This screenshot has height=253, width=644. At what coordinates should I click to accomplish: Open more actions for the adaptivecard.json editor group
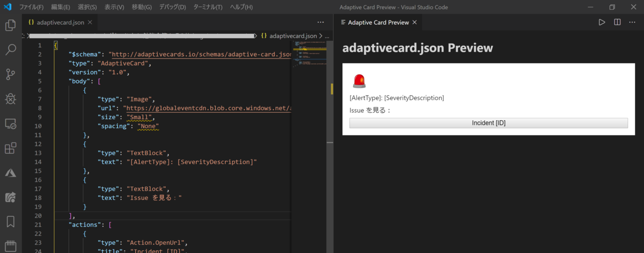coord(320,22)
